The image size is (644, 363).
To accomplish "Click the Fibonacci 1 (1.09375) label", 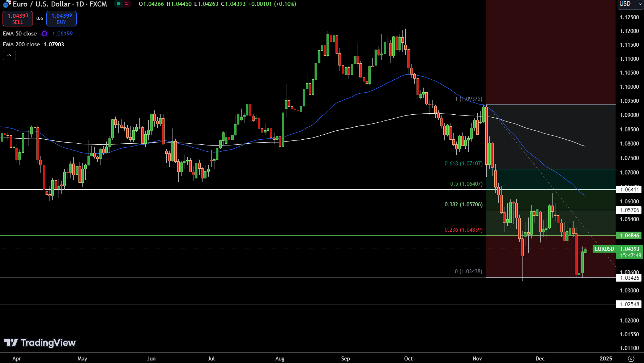I will [469, 99].
